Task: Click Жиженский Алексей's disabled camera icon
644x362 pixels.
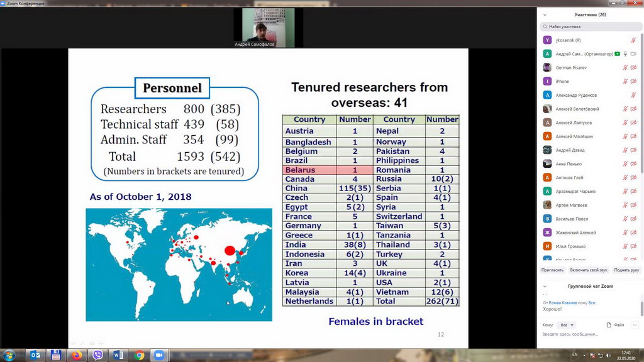Action: point(633,233)
